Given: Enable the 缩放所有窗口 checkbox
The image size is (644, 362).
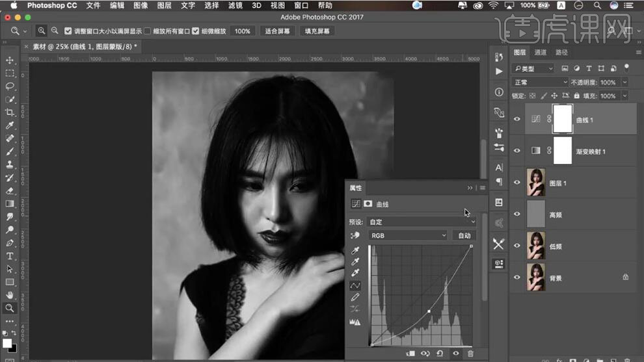Looking at the screenshot, I should pyautogui.click(x=147, y=31).
